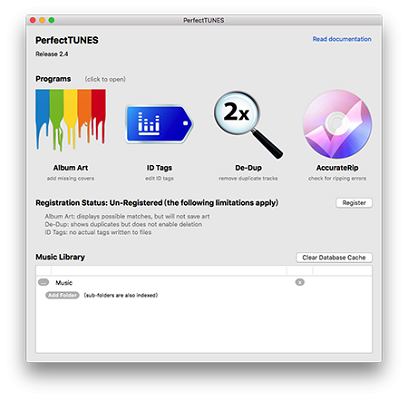This screenshot has height=400, width=408.
Task: Launch the ID Tags blue tag icon
Action: point(159,124)
